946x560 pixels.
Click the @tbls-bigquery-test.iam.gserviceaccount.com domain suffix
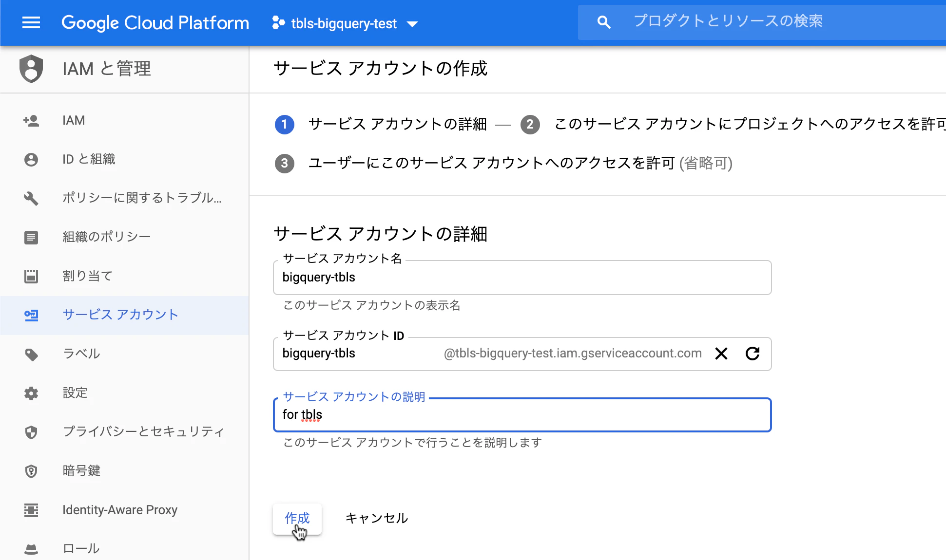573,354
